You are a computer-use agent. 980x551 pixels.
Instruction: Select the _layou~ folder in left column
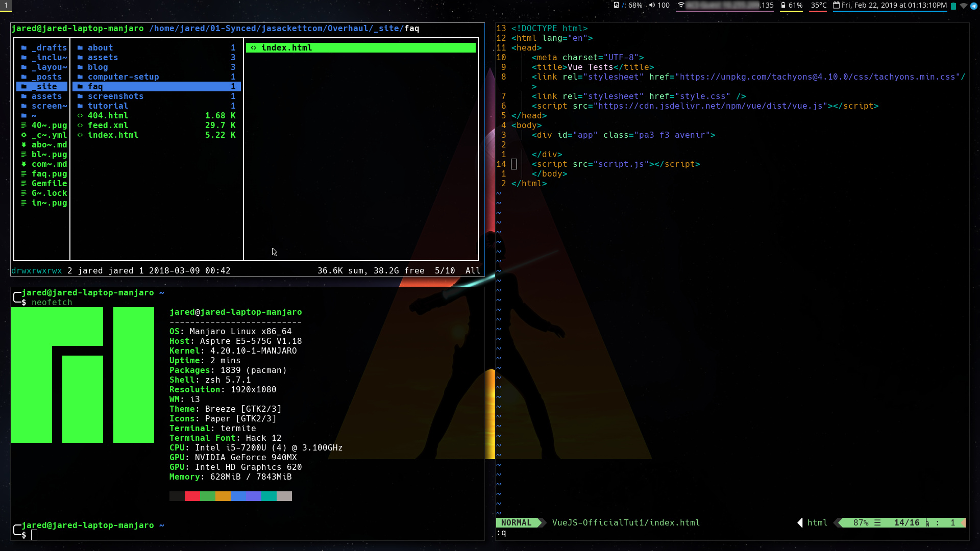pyautogui.click(x=42, y=67)
